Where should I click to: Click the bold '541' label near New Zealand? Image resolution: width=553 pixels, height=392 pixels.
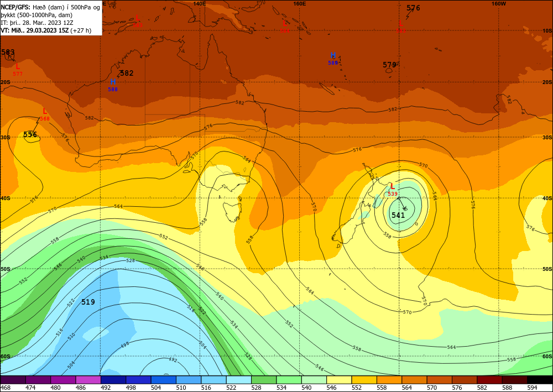(x=398, y=215)
